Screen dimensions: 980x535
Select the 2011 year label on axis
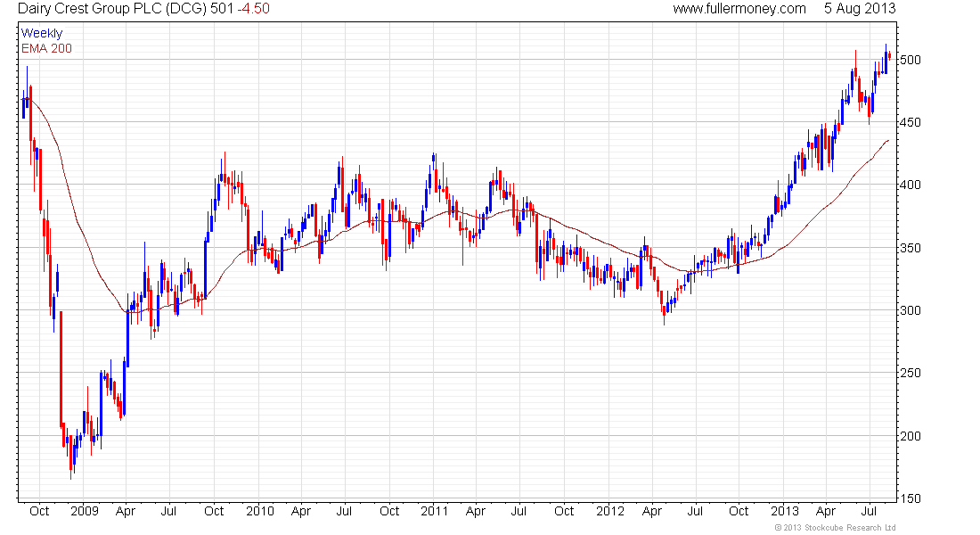(435, 511)
